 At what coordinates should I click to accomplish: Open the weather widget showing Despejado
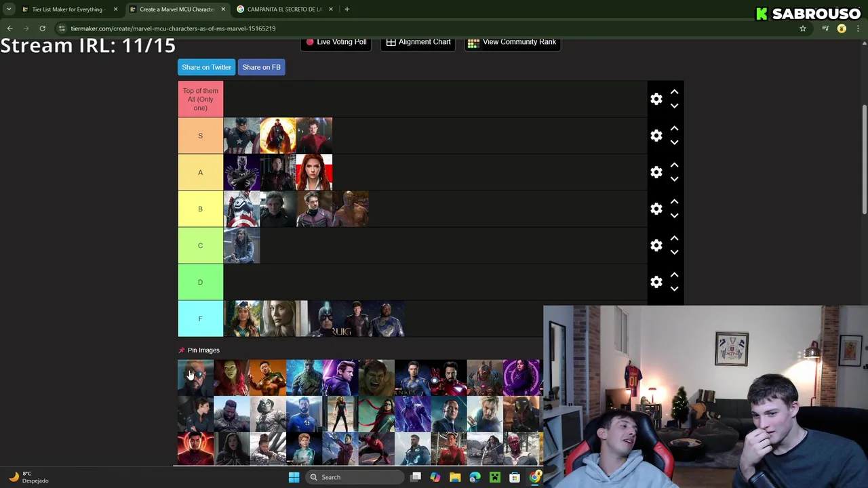click(x=28, y=477)
